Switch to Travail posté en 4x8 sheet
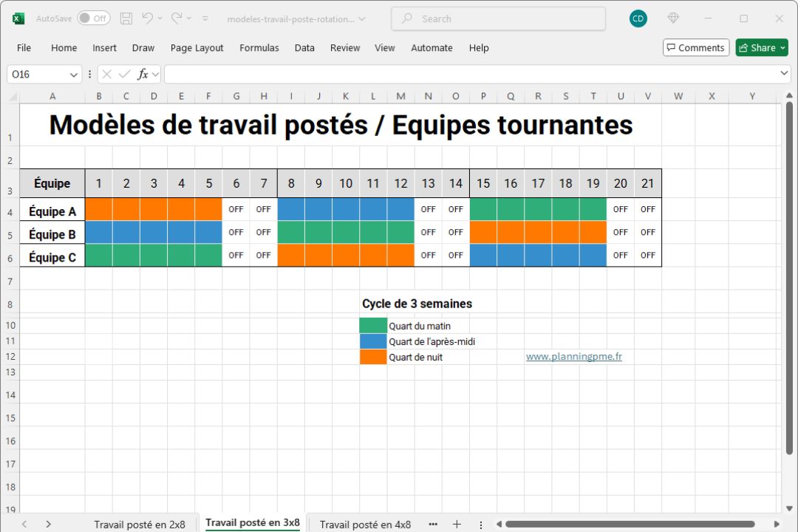This screenshot has height=532, width=798. (x=365, y=524)
